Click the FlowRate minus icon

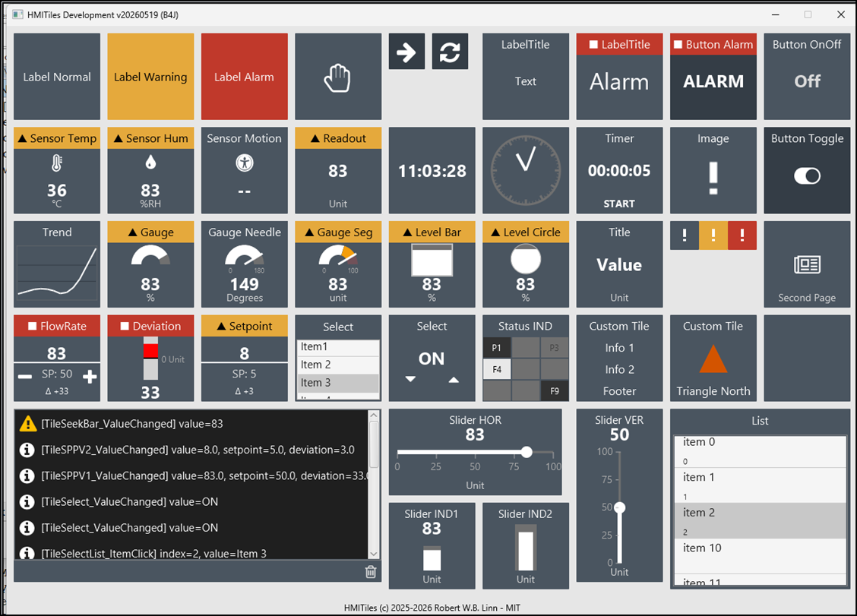click(24, 377)
